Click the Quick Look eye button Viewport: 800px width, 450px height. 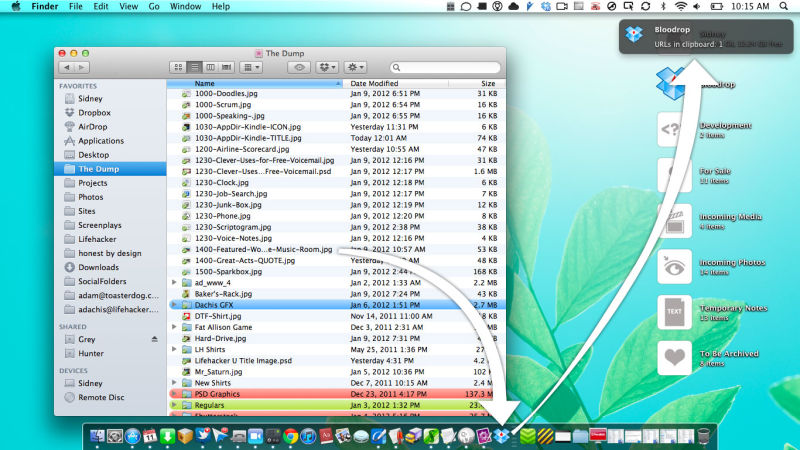click(298, 67)
